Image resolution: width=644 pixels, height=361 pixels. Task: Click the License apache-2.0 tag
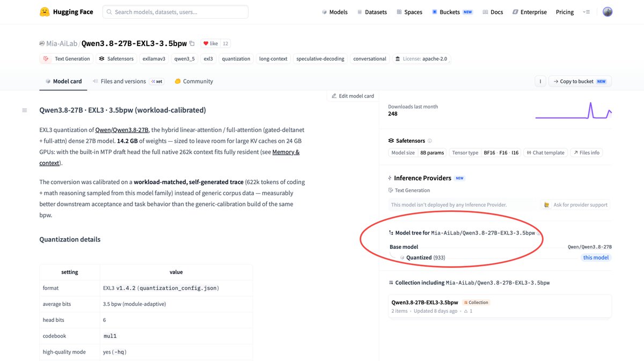(421, 58)
